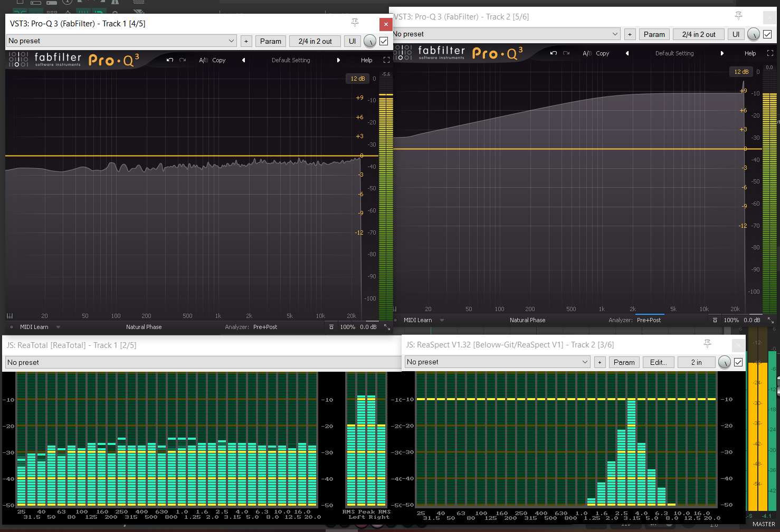The image size is (780, 532).
Task: Click 0.0 dB output gain, Track 2 Pro-Q
Action: click(752, 320)
